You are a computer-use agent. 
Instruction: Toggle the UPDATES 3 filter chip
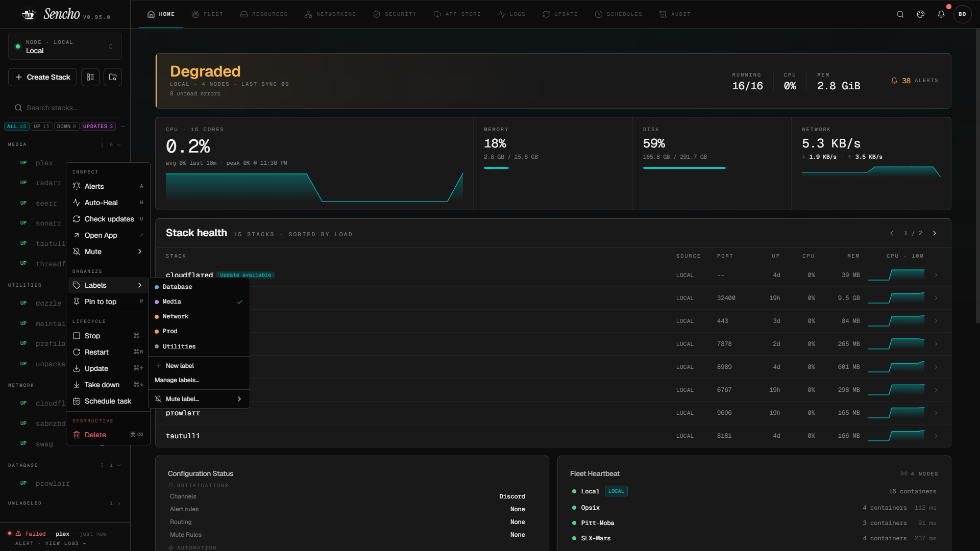click(x=98, y=127)
